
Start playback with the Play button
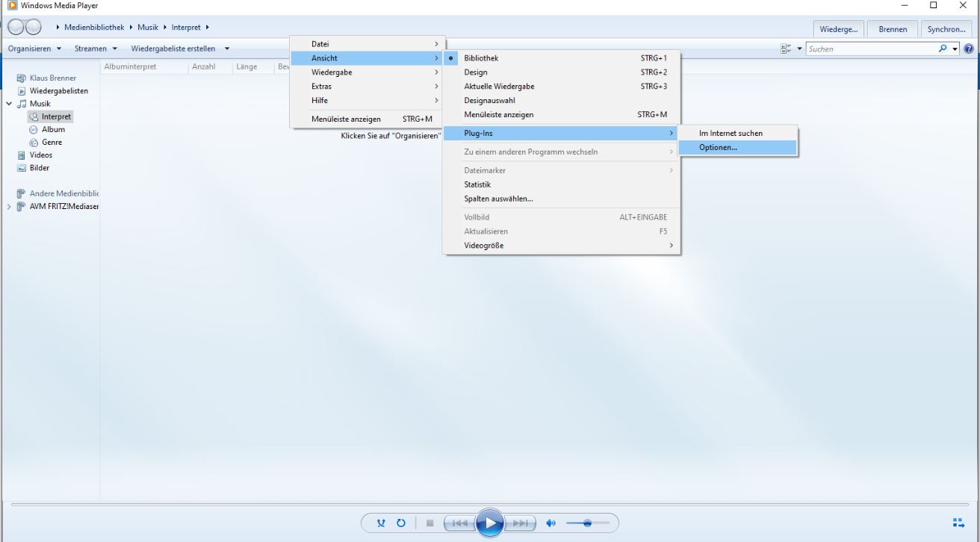point(490,523)
